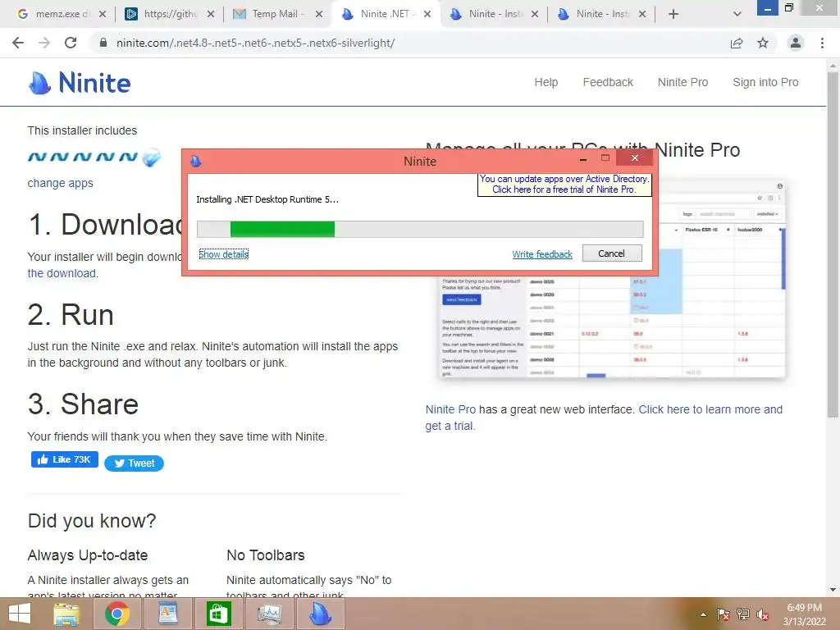Screen dimensions: 840x630
Task: Click the 'Always Up-to-date' heading
Action: pos(87,555)
